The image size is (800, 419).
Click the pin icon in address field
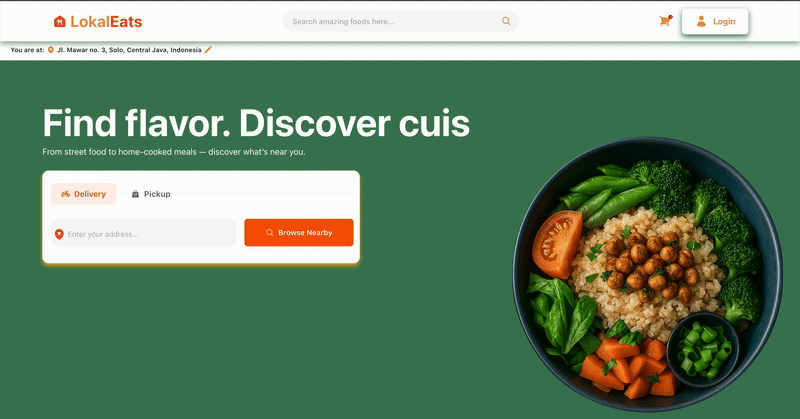pyautogui.click(x=59, y=234)
